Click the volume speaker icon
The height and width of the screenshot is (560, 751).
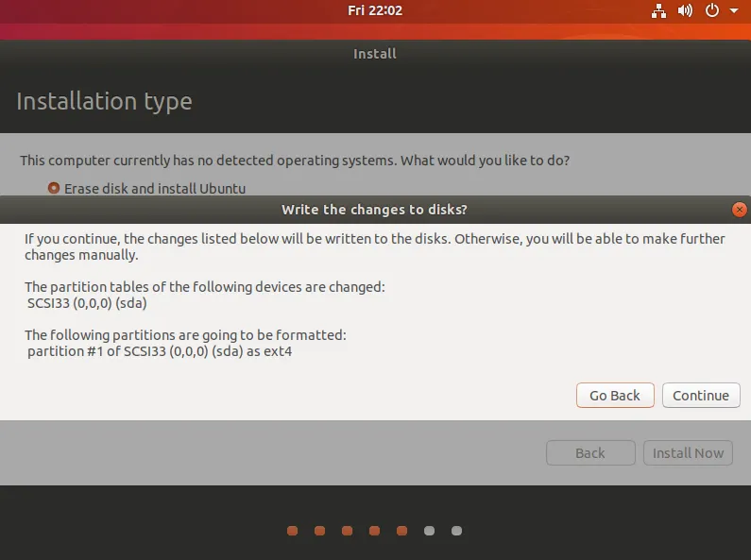coord(685,10)
